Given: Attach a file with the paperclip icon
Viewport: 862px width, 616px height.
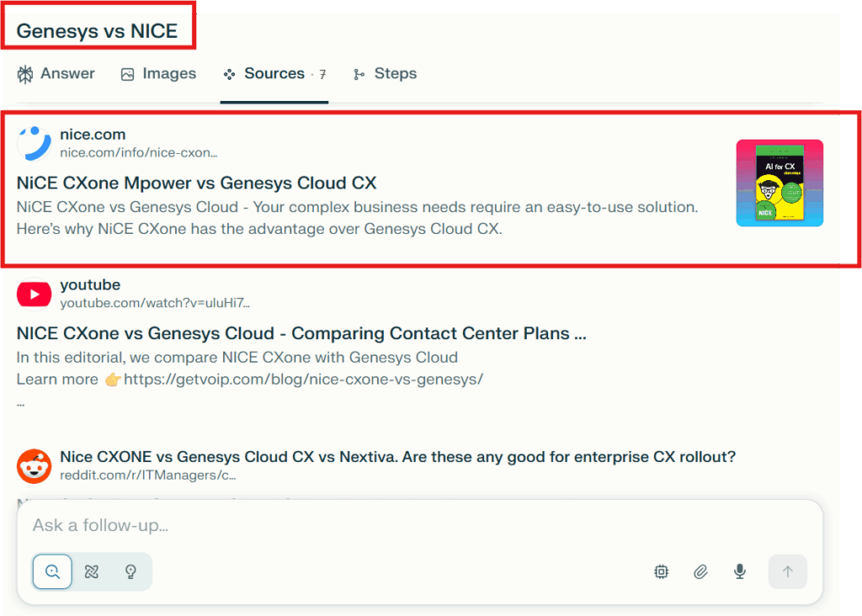Looking at the screenshot, I should [x=700, y=572].
